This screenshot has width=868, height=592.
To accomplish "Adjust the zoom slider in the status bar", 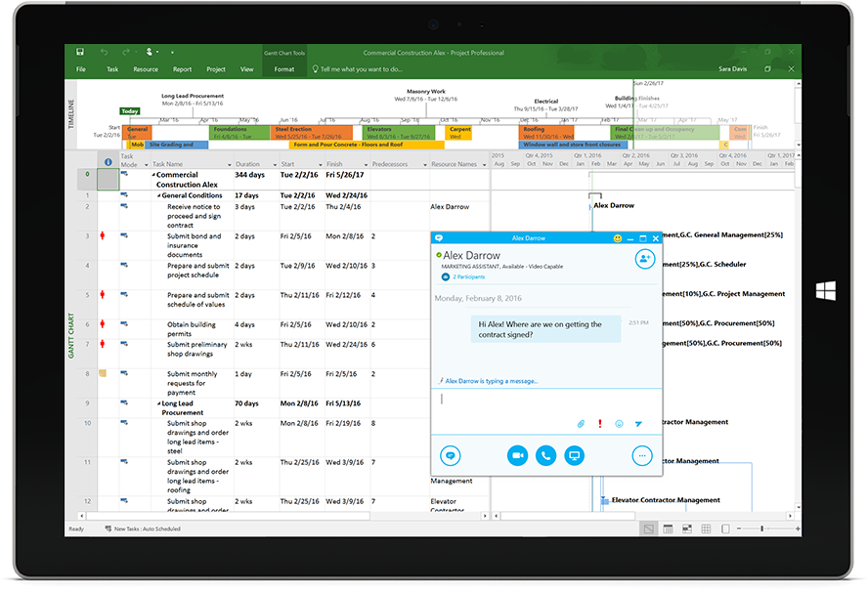I will point(762,529).
